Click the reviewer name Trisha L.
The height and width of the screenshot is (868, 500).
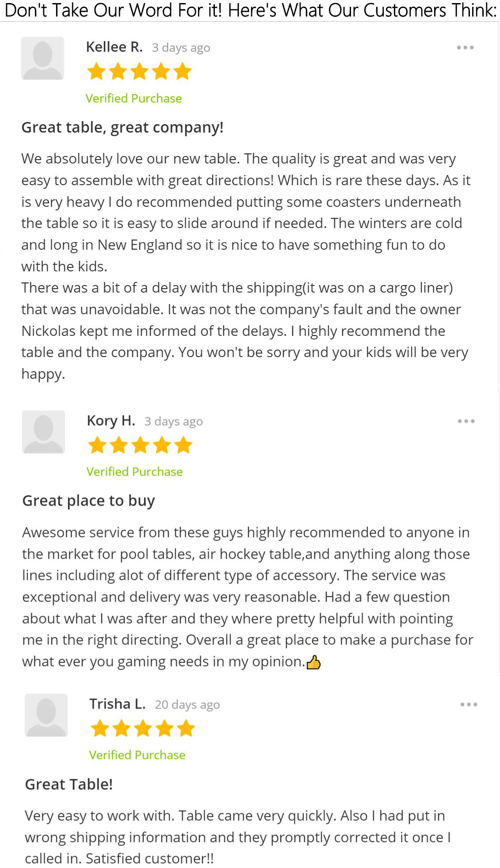tap(117, 704)
